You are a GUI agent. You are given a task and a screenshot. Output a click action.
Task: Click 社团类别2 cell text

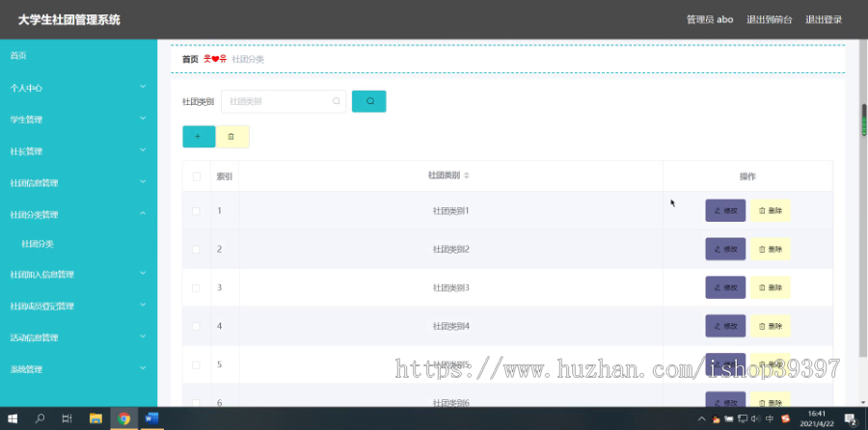tap(450, 250)
